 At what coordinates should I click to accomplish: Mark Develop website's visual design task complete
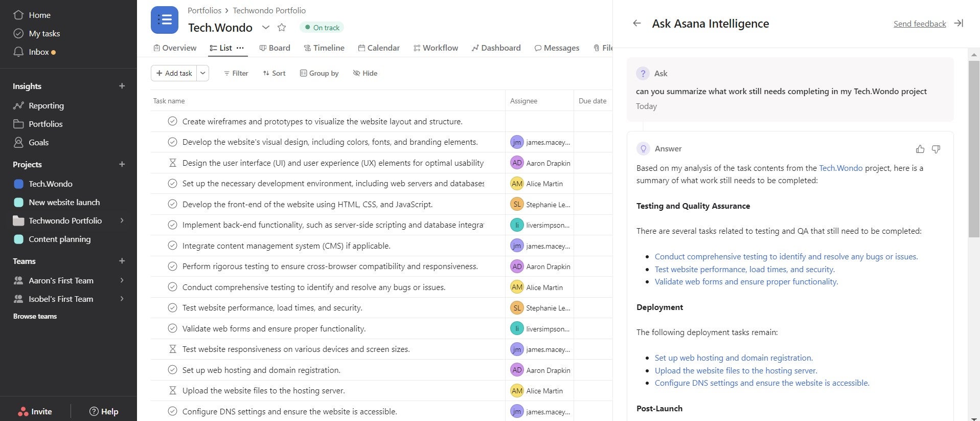pos(172,142)
